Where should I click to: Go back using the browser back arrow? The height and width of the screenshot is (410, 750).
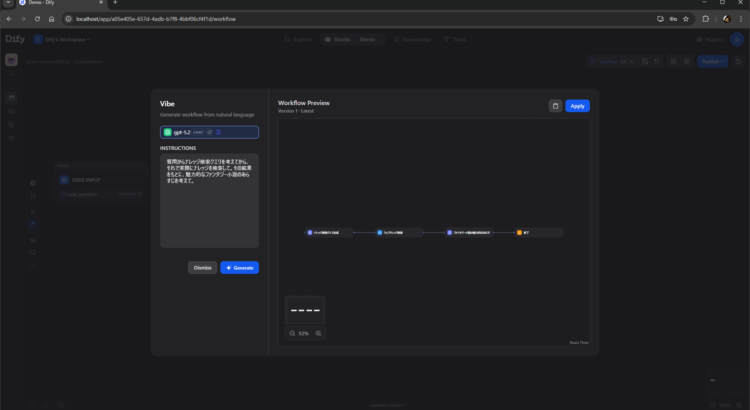tap(9, 19)
